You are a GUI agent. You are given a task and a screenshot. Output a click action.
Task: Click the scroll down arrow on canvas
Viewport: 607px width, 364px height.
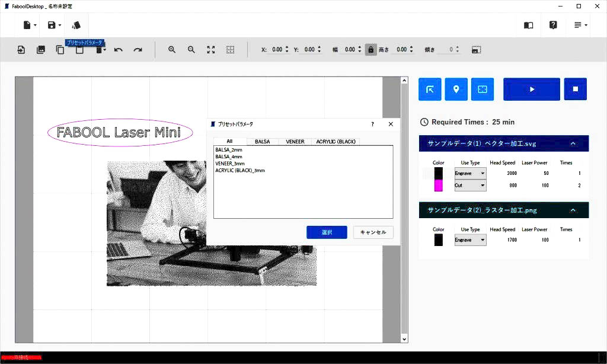404,339
